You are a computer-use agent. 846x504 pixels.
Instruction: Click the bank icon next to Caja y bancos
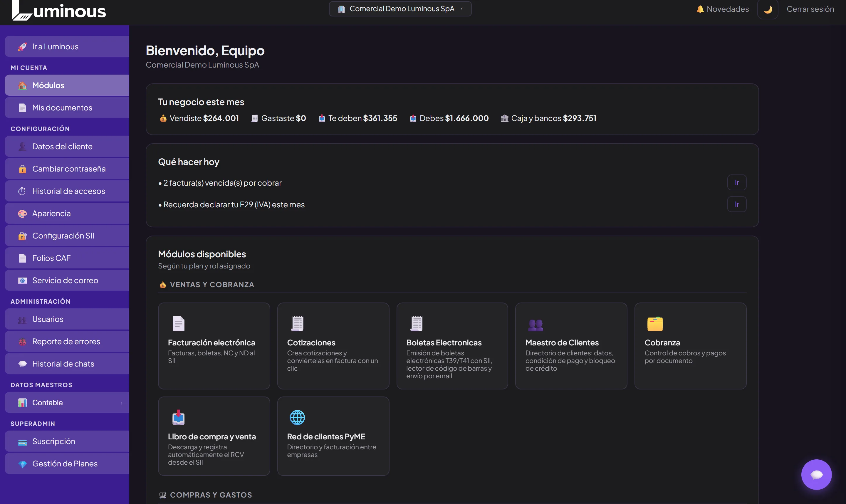click(x=505, y=119)
